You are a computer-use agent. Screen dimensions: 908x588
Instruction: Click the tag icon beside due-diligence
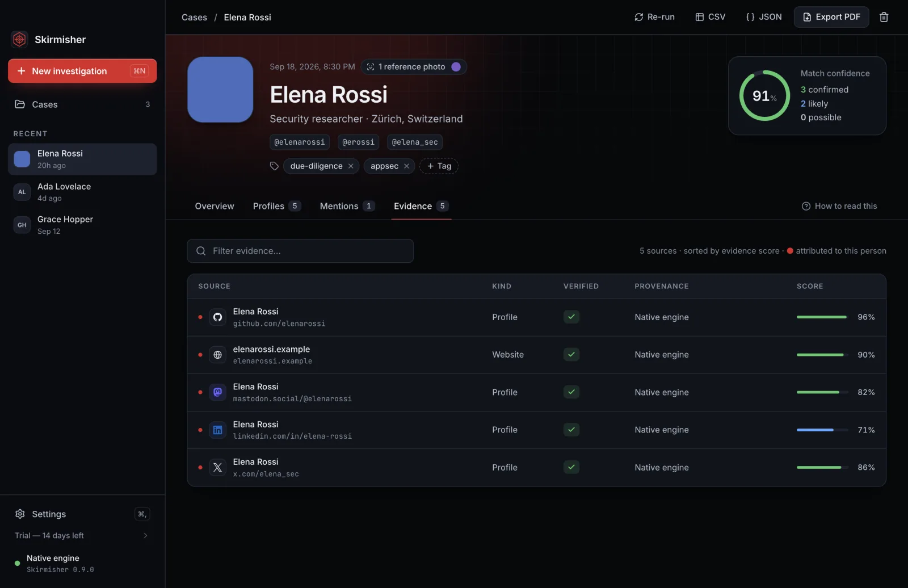274,166
